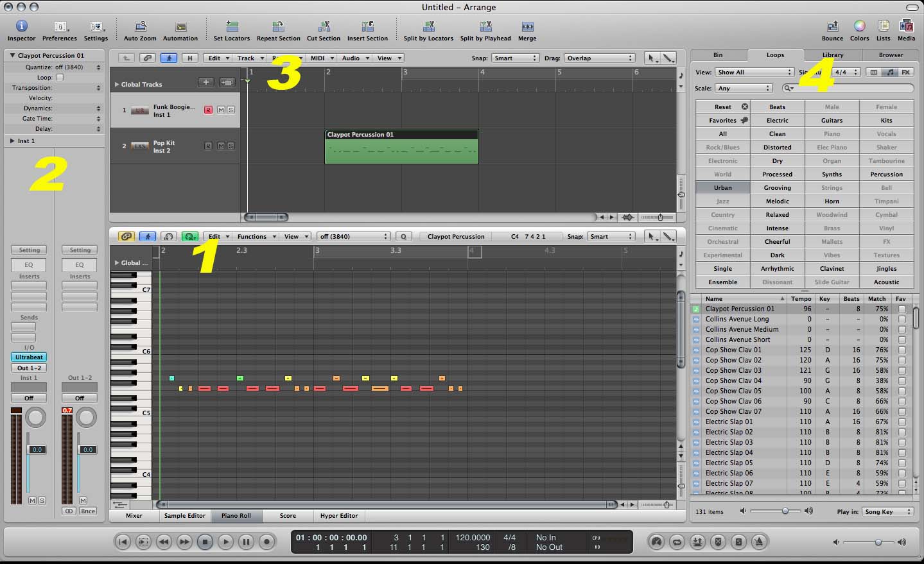
Task: Open the Colors palette icon
Action: (x=859, y=26)
